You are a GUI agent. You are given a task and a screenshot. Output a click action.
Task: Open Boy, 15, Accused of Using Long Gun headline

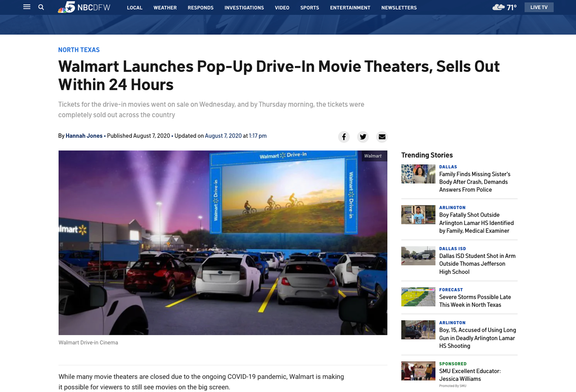click(x=478, y=338)
